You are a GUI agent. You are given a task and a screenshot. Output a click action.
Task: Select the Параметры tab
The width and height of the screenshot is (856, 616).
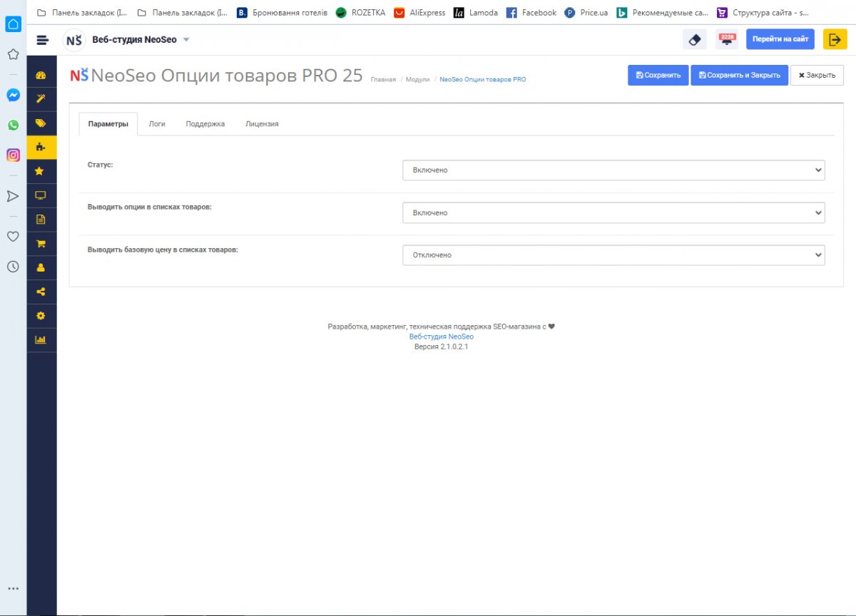tap(108, 124)
